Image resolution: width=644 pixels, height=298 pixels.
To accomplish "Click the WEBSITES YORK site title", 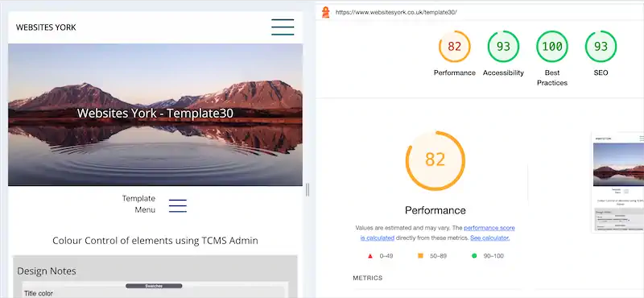I will [46, 27].
